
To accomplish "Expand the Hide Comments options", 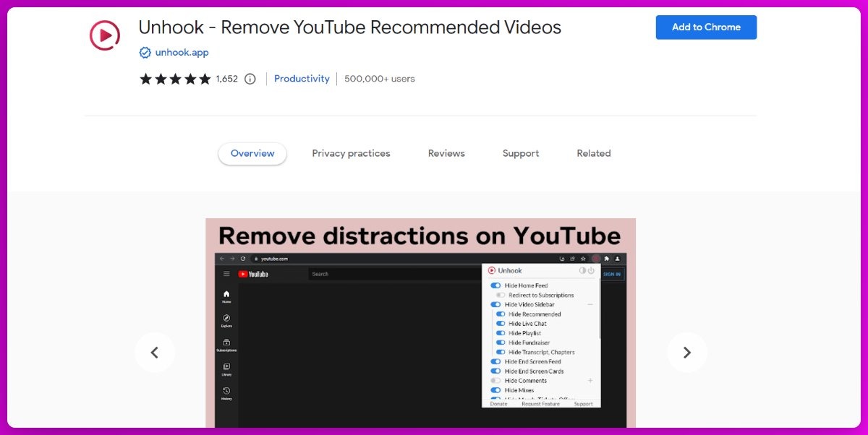I will point(590,381).
